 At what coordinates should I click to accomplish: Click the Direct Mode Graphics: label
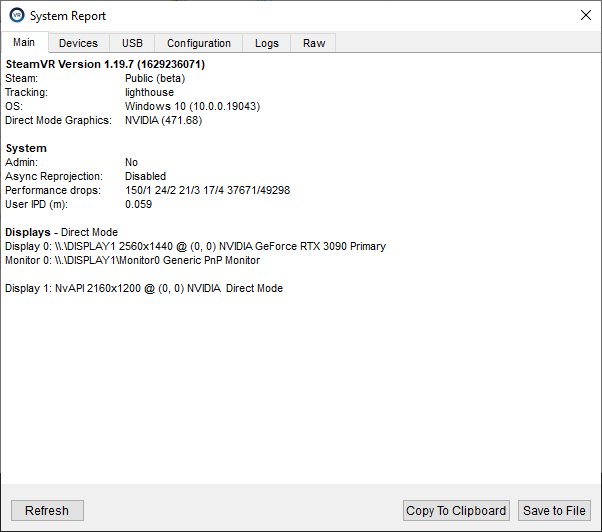tap(58, 121)
